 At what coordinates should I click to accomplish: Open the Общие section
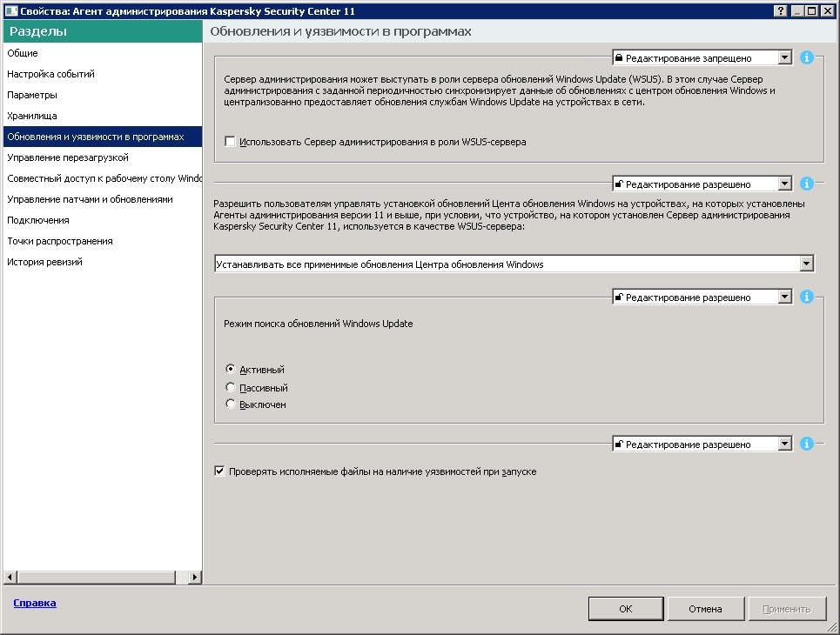coord(103,53)
